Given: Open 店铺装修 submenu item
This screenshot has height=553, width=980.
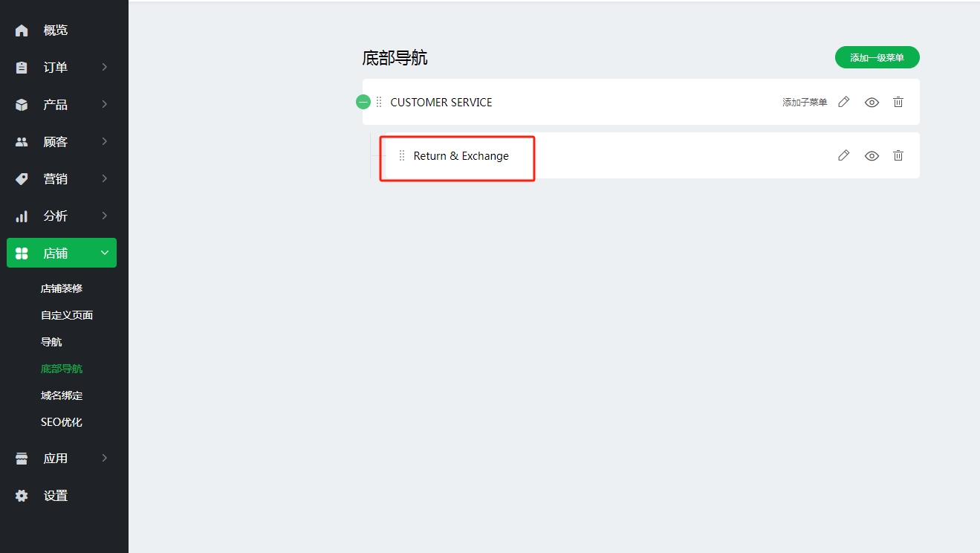Looking at the screenshot, I should pos(62,288).
